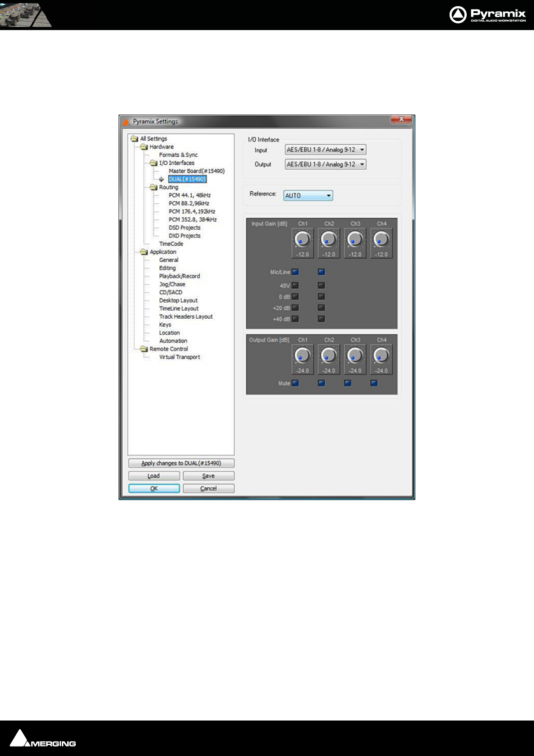This screenshot has width=534, height=756.
Task: Close the Pyramix Settings dialog
Action: tap(401, 119)
